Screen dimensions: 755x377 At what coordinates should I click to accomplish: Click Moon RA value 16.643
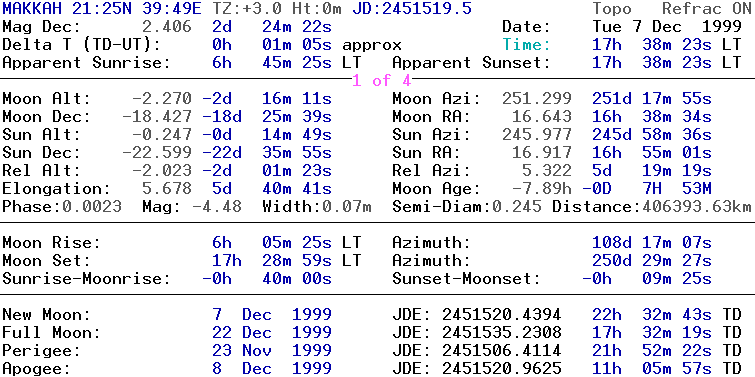pos(542,117)
